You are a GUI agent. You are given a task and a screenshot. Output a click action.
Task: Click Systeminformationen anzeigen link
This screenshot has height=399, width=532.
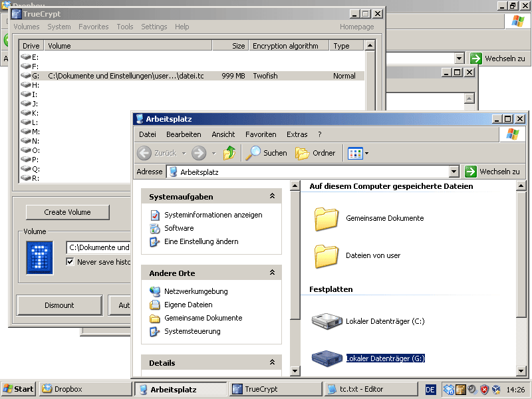tap(213, 215)
